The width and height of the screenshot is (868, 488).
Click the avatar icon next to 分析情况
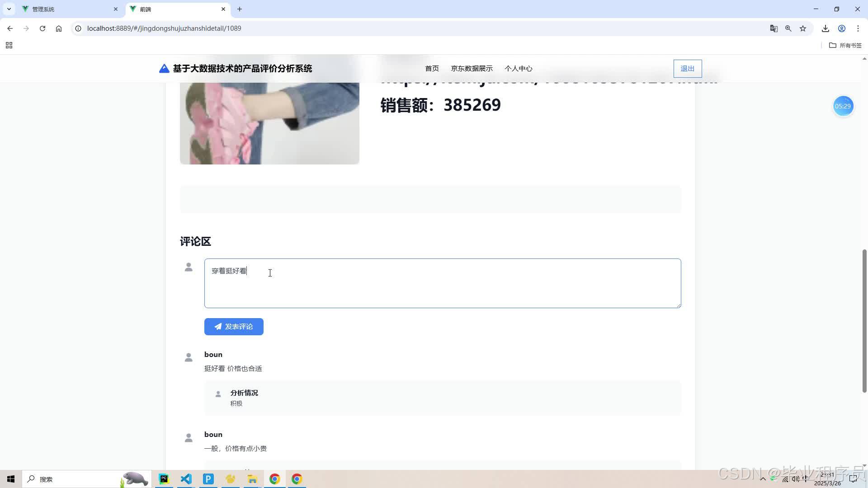(x=218, y=394)
